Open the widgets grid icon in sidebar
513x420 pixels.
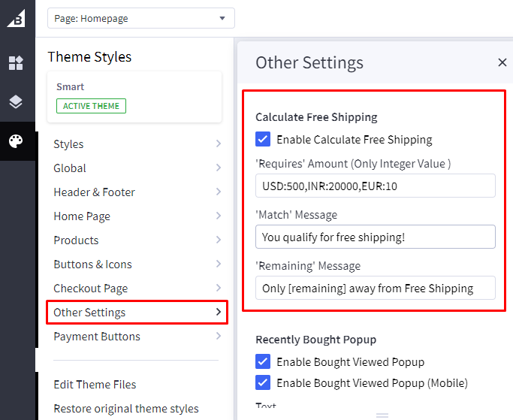point(17,63)
